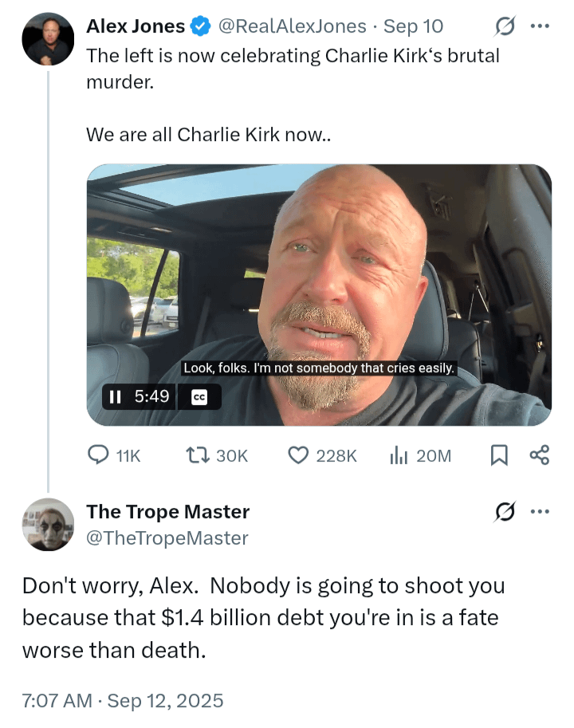
Task: Open The Trope Master avatar
Action: tap(48, 525)
